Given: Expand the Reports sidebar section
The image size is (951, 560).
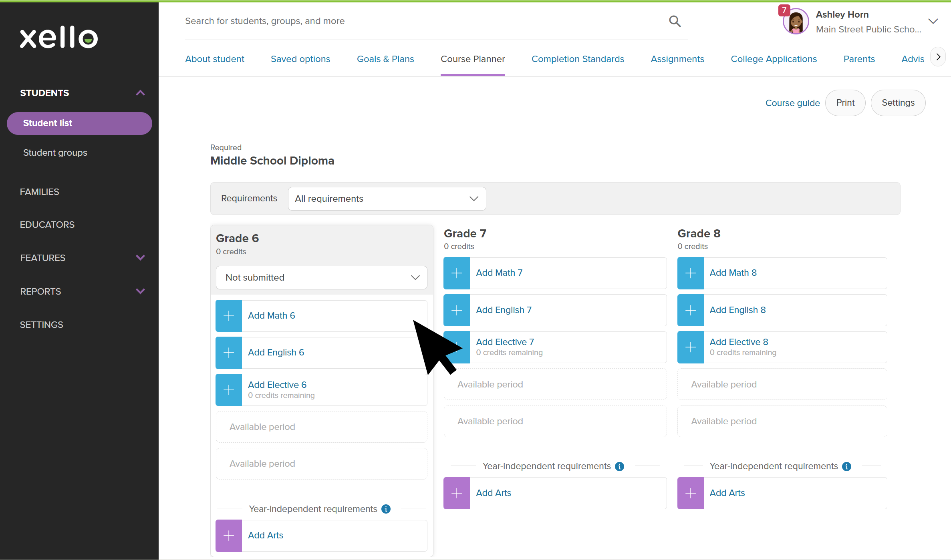Looking at the screenshot, I should tap(140, 291).
